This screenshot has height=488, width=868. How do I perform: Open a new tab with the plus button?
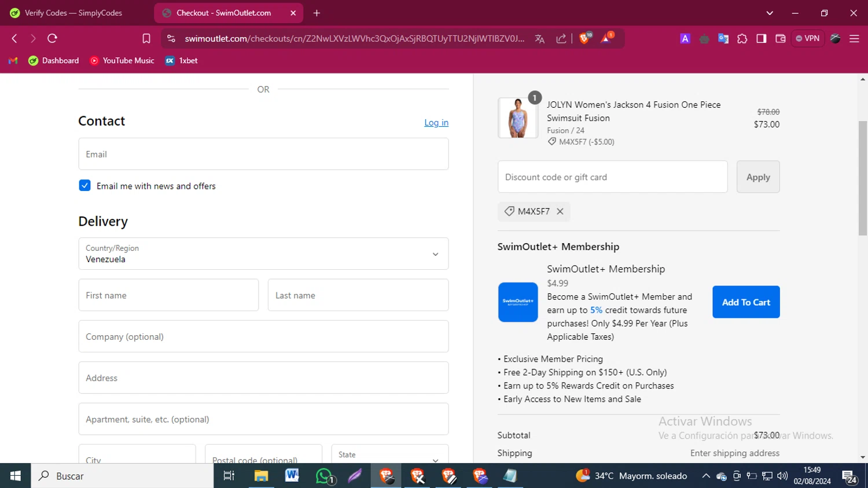[x=317, y=13]
